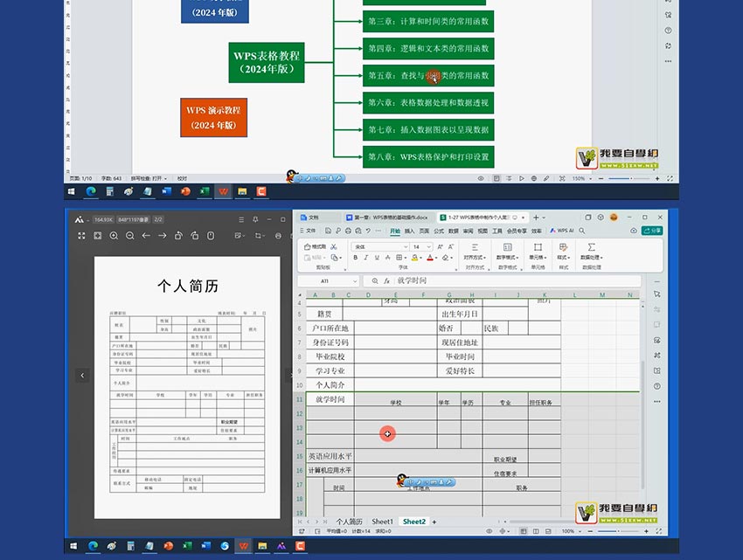Click Cut scissors icon in WPS ribbon
Screen dimensions: 743x560
click(334, 246)
